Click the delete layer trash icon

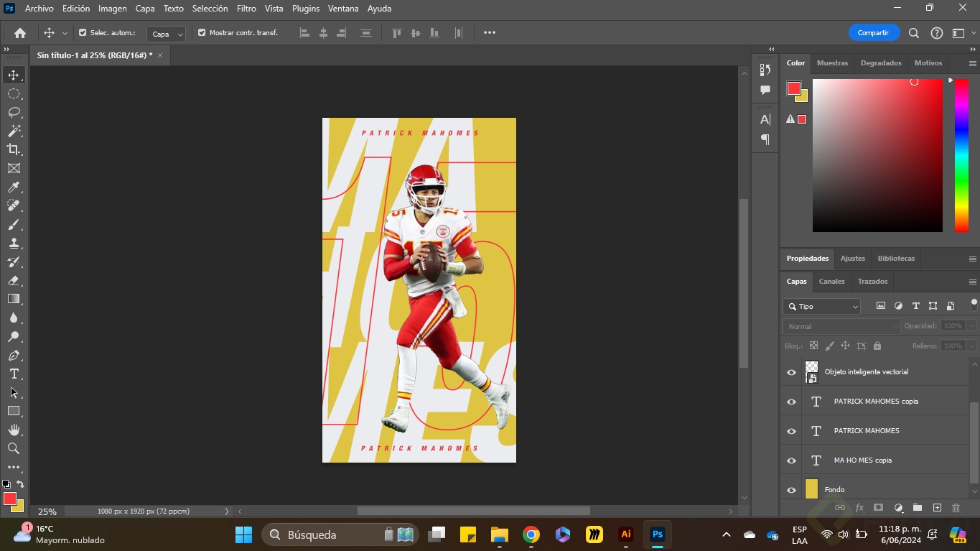(x=956, y=508)
